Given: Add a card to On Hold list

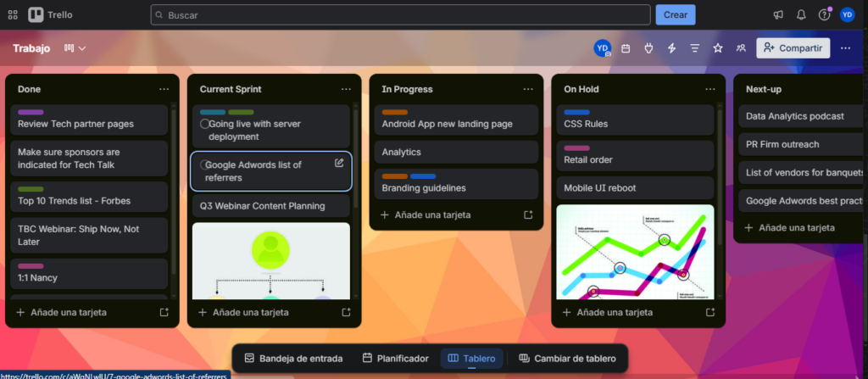Looking at the screenshot, I should (615, 313).
